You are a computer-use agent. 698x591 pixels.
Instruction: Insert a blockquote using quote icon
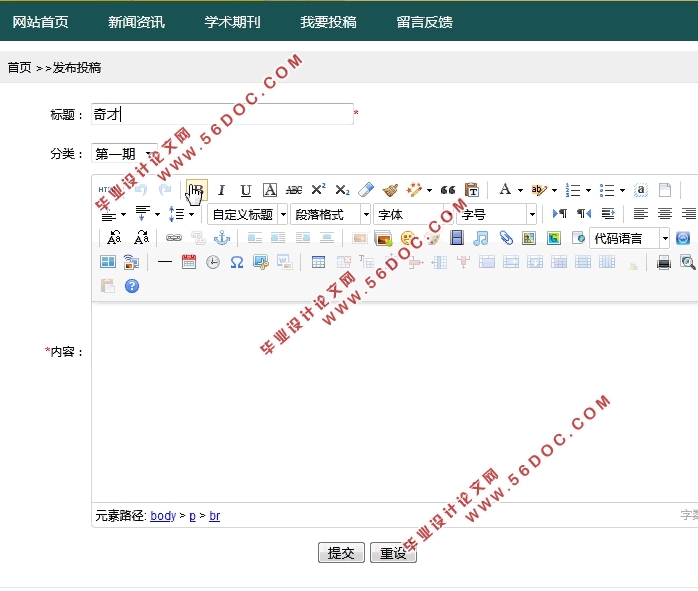448,190
